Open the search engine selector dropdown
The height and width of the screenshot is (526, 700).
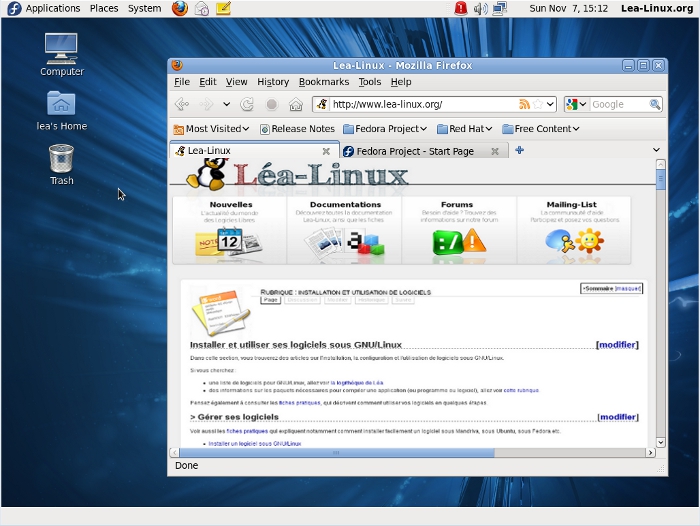(576, 104)
